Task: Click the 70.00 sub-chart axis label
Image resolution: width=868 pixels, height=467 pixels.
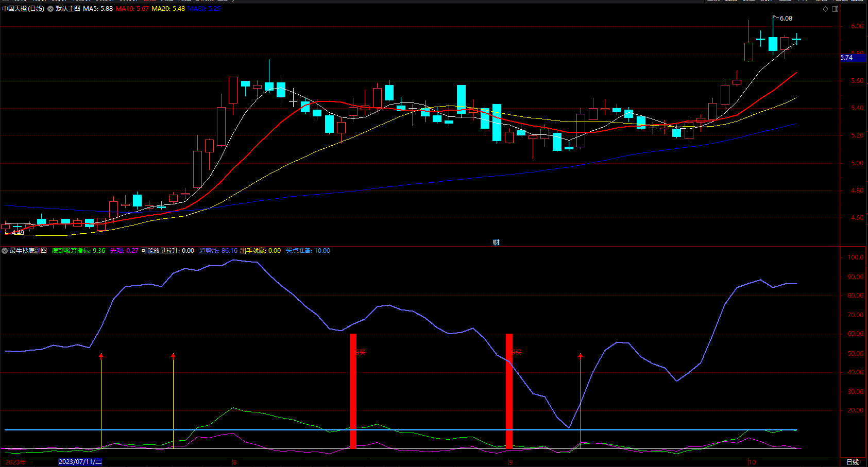Action: pos(856,315)
